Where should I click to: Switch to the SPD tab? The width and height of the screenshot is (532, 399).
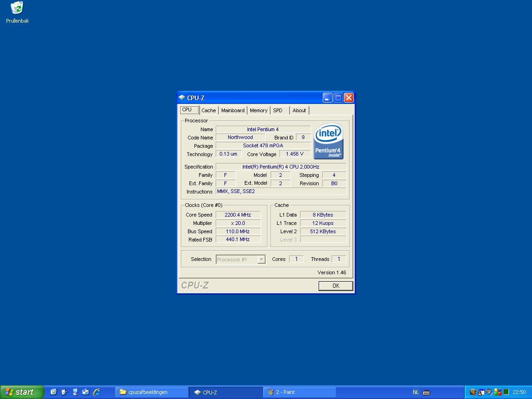tap(280, 110)
